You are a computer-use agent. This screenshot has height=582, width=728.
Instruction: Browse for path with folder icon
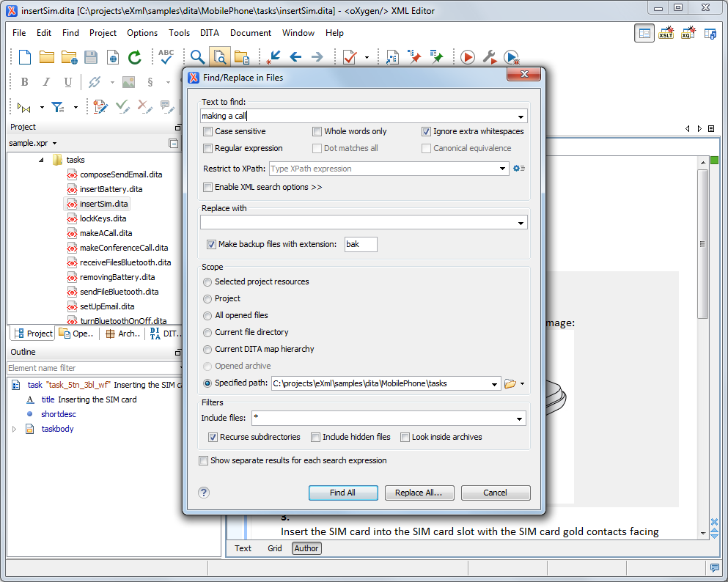point(510,384)
